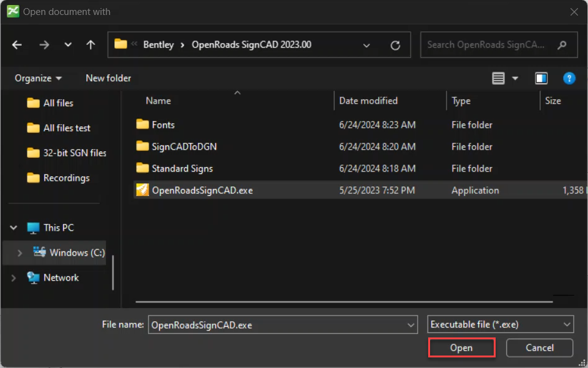Expand the Windows (C:) tree node
This screenshot has width=588, height=368.
click(19, 253)
